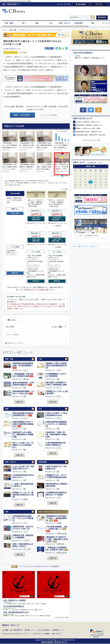Open RSS feed icon for 話題・お知らせ category
110x644 pixels.
point(33,462)
